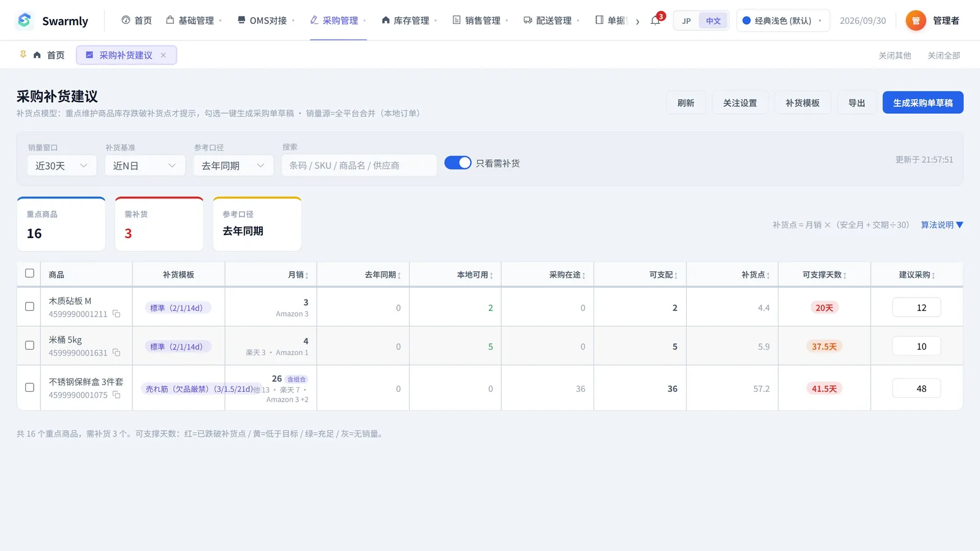Click the 20天 red badge
Image resolution: width=980 pixels, height=551 pixels.
[x=824, y=308]
